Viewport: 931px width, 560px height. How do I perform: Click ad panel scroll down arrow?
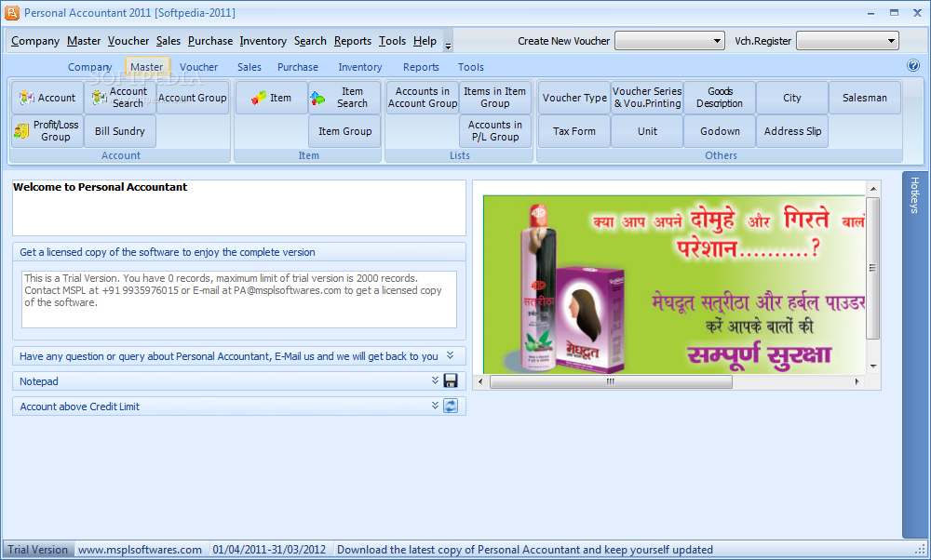click(873, 366)
